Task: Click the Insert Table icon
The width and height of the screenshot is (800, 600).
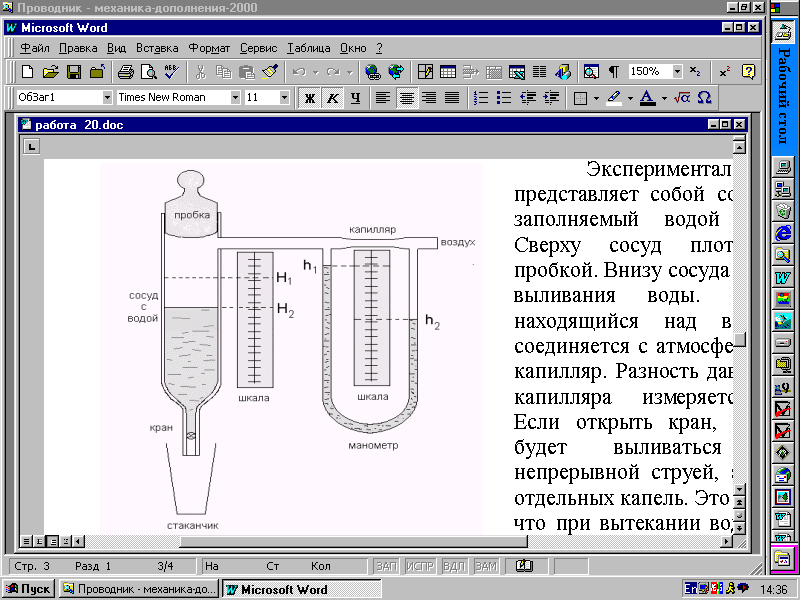Action: pos(448,72)
